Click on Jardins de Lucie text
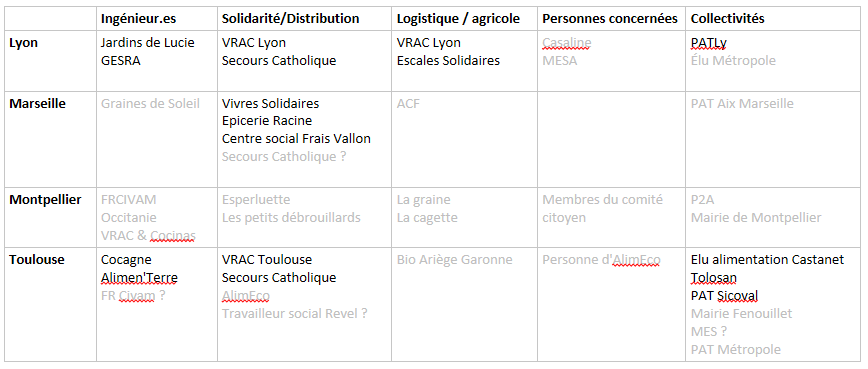The image size is (868, 369). point(148,43)
